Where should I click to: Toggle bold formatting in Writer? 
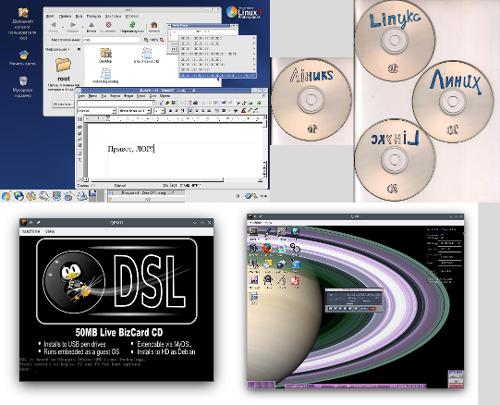[x=170, y=110]
